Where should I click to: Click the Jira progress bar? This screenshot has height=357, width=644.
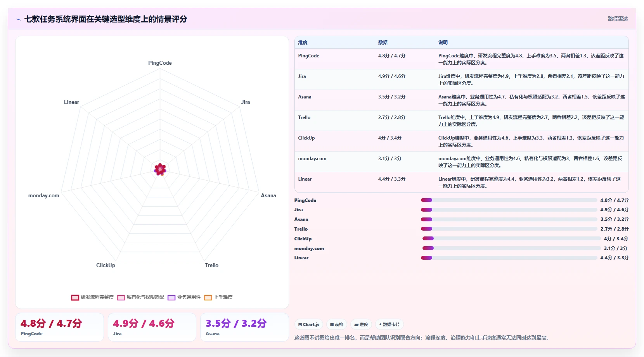pos(509,210)
